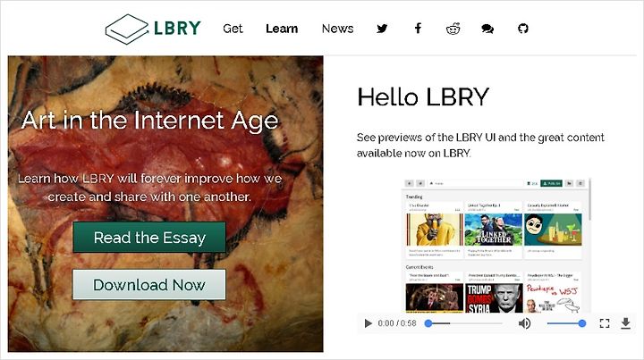Click the video progress seek bar

pyautogui.click(x=464, y=323)
